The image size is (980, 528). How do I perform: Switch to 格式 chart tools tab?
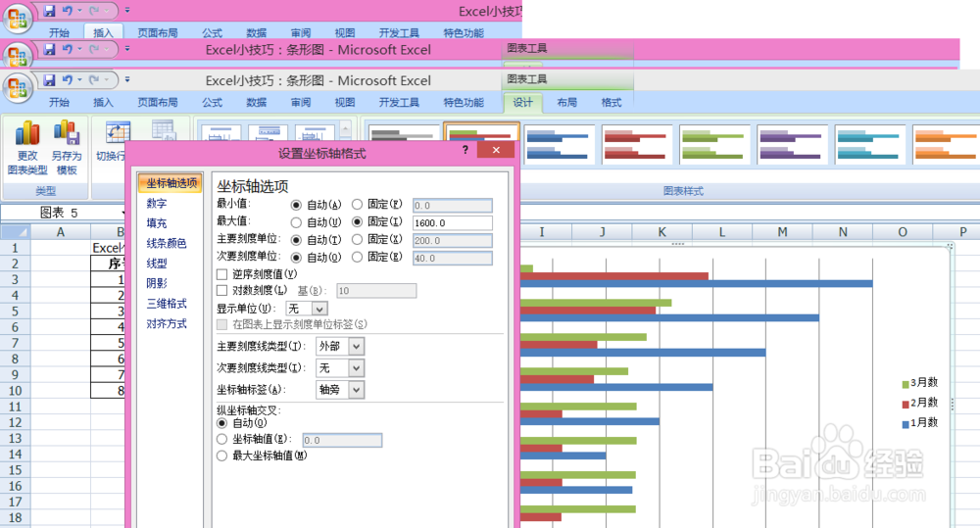pyautogui.click(x=612, y=103)
